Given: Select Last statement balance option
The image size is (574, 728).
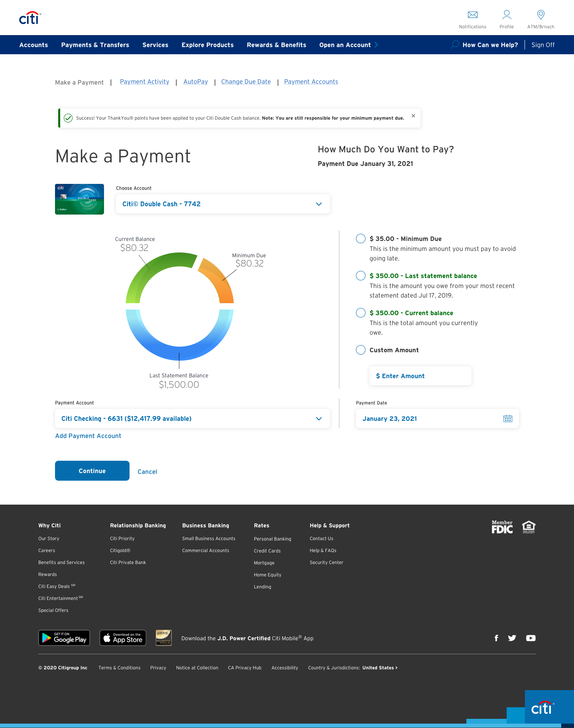Looking at the screenshot, I should [361, 276].
